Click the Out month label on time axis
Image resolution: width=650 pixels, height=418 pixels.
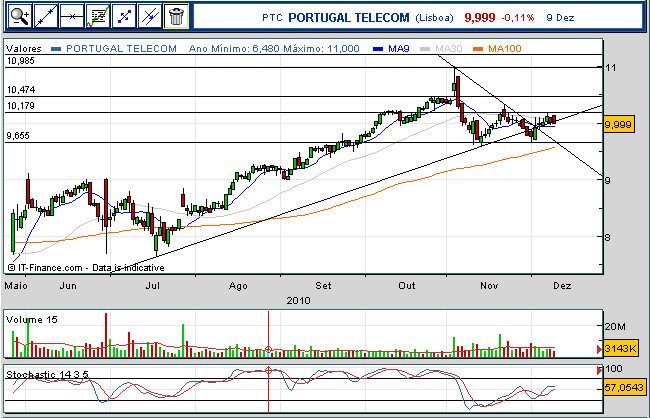407,286
